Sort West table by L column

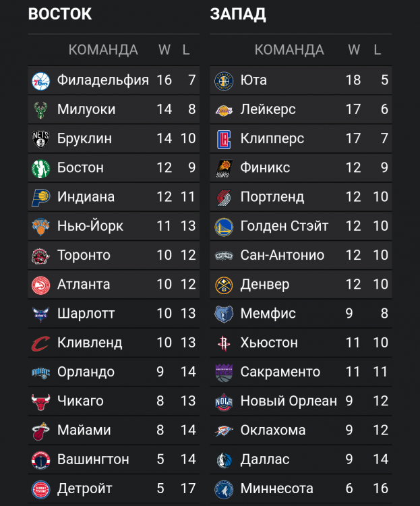(378, 50)
